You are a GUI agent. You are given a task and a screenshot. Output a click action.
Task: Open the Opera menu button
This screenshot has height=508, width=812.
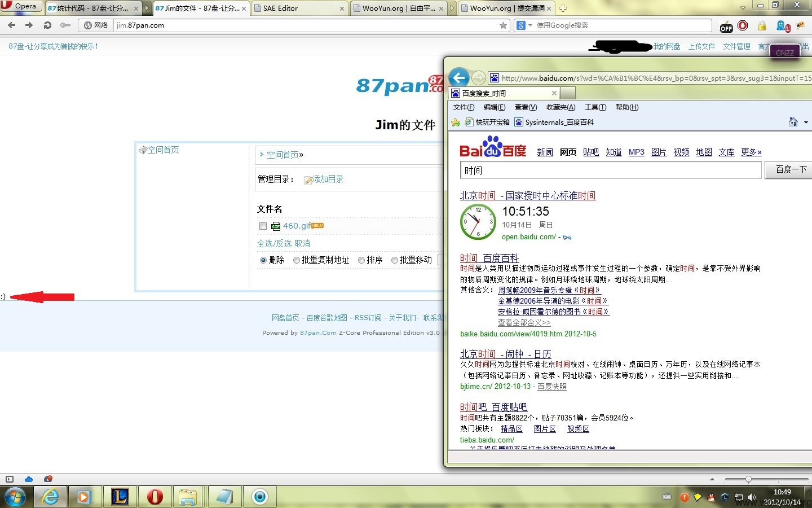click(21, 6)
